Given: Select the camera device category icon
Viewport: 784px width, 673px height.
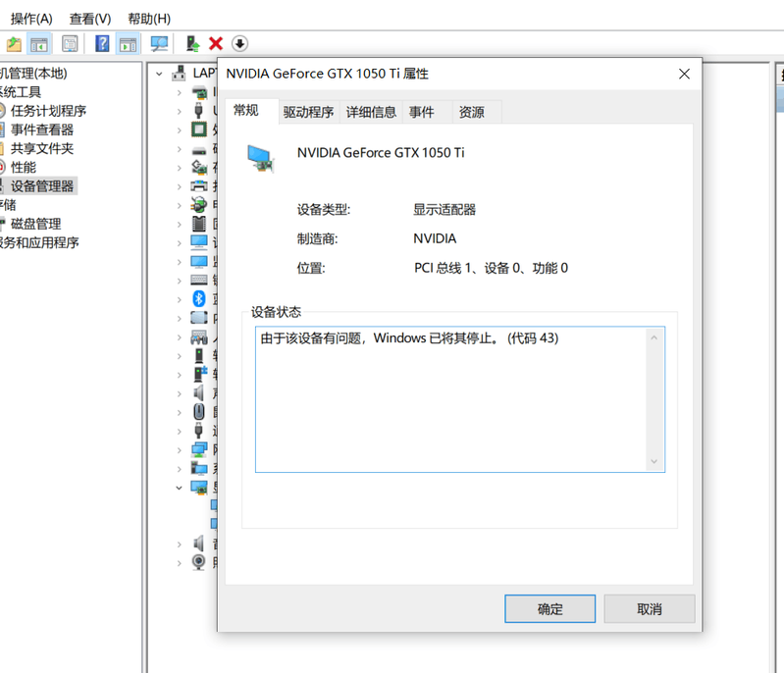Looking at the screenshot, I should [199, 562].
